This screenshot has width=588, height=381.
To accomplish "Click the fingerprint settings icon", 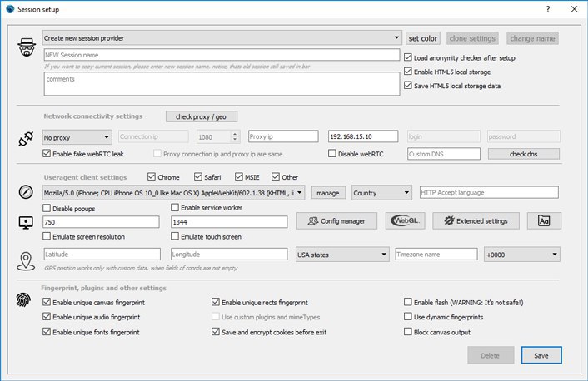I will point(23,299).
